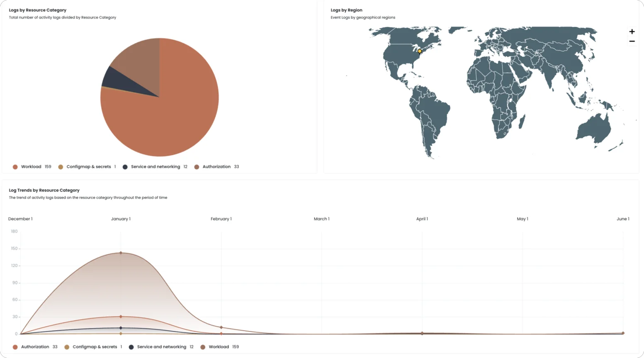Toggle Workload in pie chart legend
The width and height of the screenshot is (644, 358).
coord(31,167)
